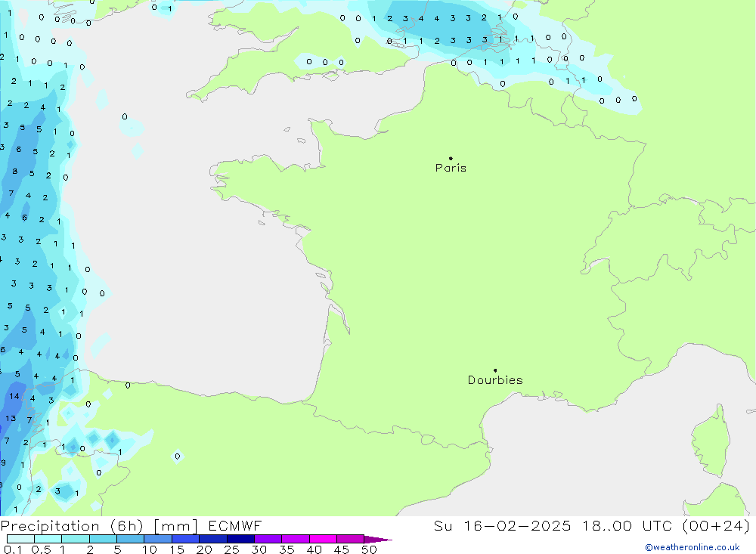Select the dot marker above Paris
The height and width of the screenshot is (554, 756).
click(451, 158)
